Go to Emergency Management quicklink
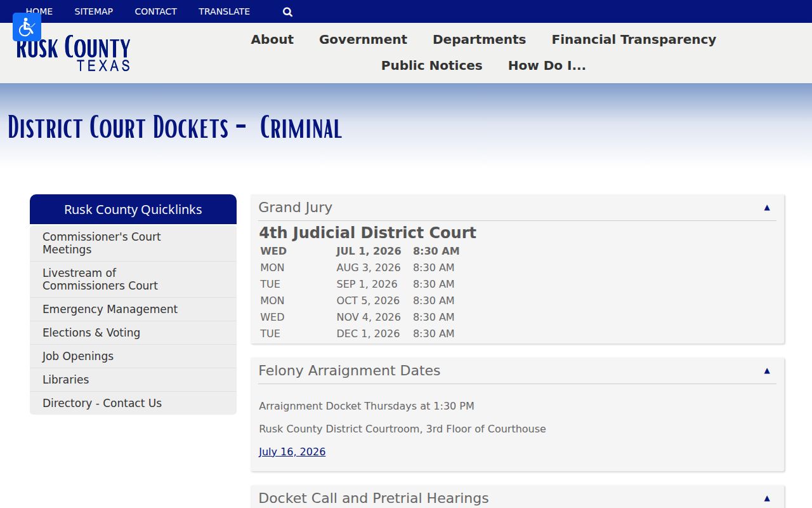812x508 pixels. [133, 309]
